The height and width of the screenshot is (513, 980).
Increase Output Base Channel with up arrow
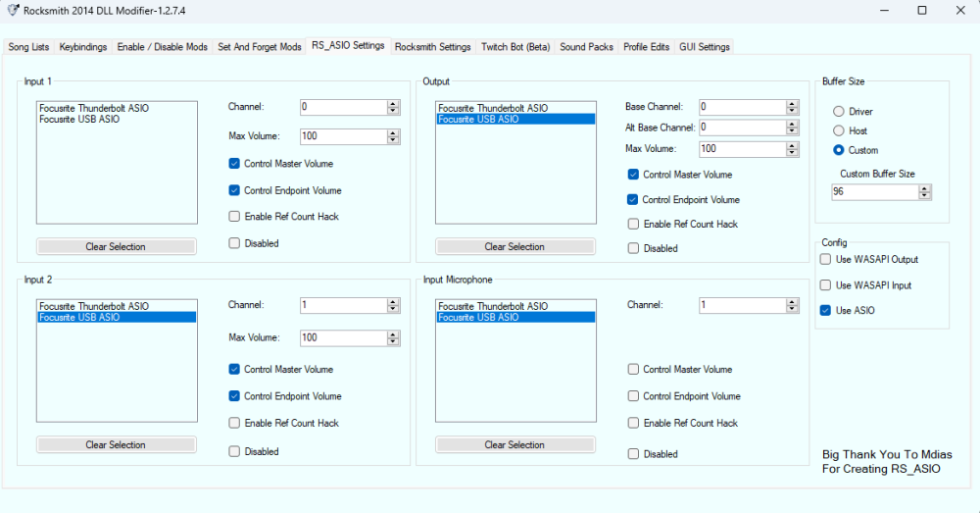click(x=791, y=104)
